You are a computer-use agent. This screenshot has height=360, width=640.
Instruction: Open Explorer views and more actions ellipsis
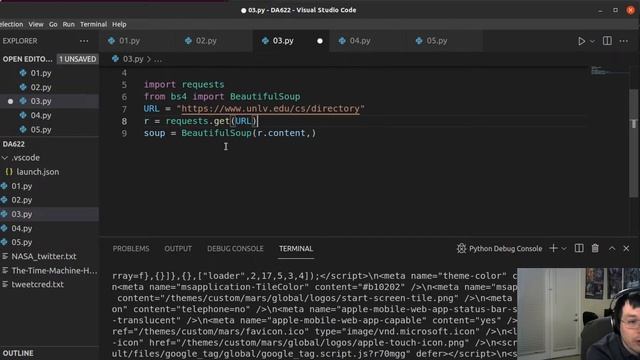(84, 41)
